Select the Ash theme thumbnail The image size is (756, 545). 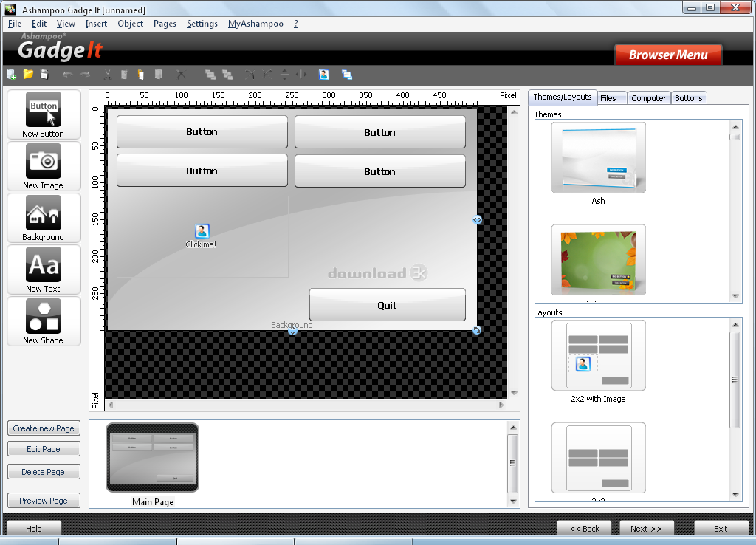598,158
